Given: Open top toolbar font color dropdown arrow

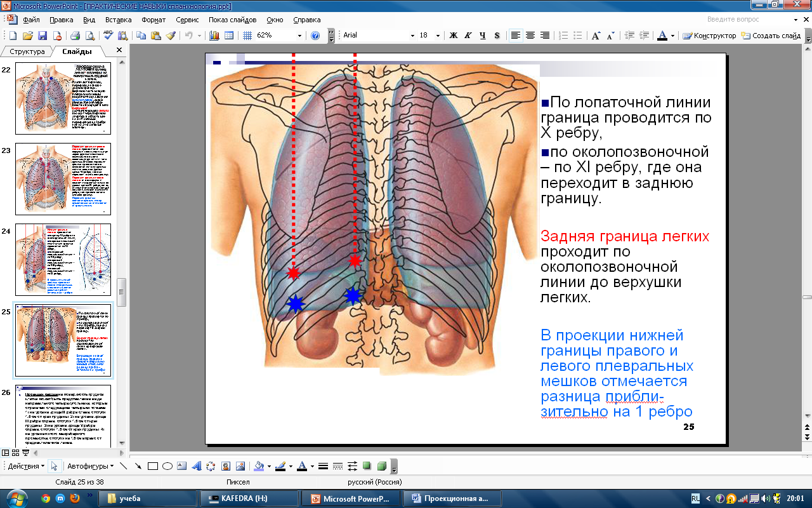Looking at the screenshot, I should click(x=672, y=36).
